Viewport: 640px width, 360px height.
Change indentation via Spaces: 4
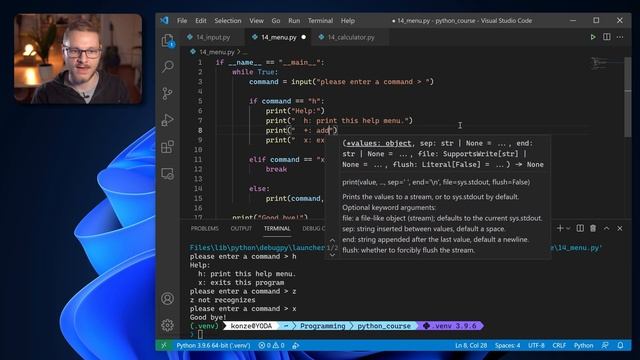pyautogui.click(x=507, y=345)
